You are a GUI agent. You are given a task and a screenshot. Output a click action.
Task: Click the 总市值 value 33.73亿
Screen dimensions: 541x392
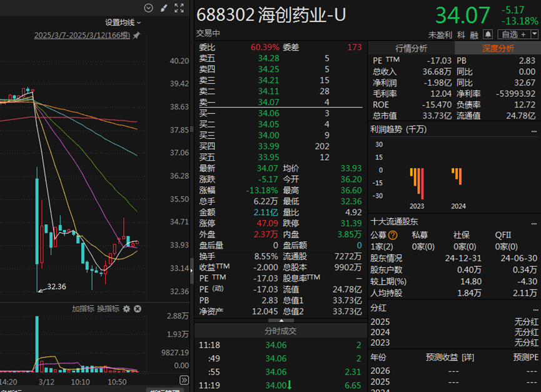coord(437,116)
